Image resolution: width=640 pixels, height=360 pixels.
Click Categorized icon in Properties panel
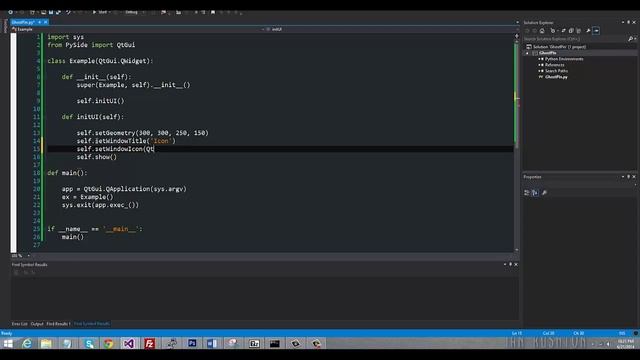pyautogui.click(x=527, y=193)
